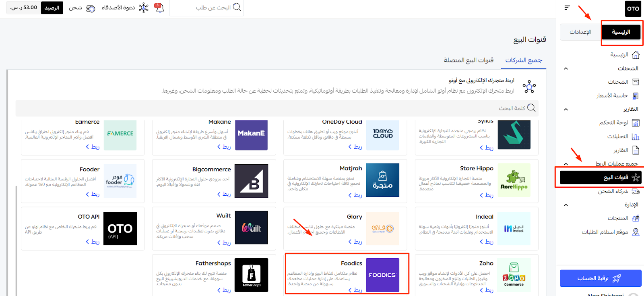Click ربط link for Matjrah

[355, 195]
